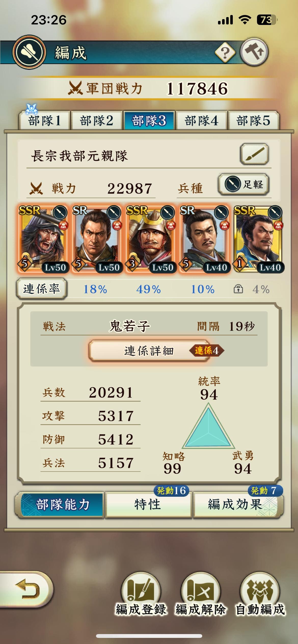Screen dimensions: 298x644
Task: Open the 足軽 troop type selector
Action: coord(243,184)
